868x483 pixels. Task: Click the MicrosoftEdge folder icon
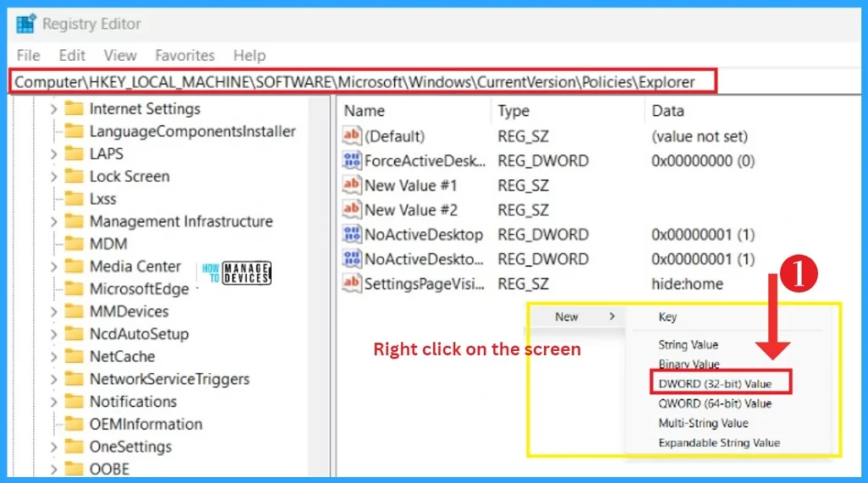(x=74, y=289)
